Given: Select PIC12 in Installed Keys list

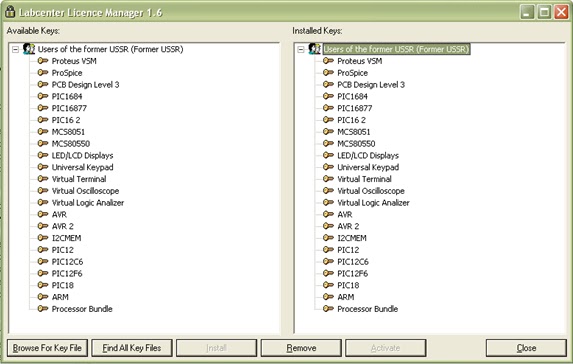Looking at the screenshot, I should pos(348,250).
